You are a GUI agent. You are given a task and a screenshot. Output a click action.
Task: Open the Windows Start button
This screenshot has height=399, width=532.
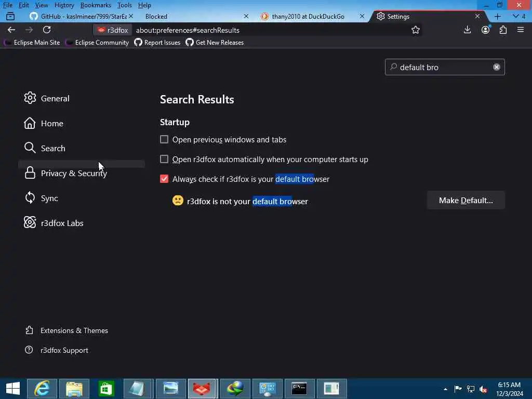tap(13, 389)
